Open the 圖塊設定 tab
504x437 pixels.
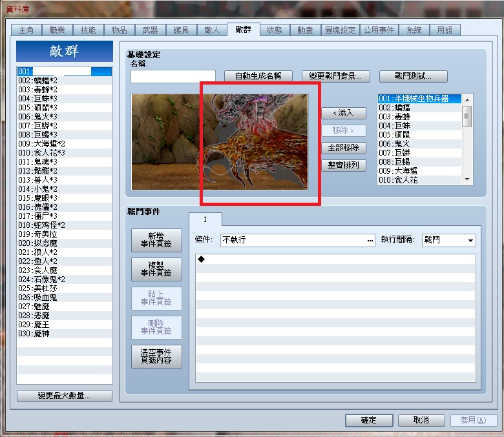pos(341,30)
